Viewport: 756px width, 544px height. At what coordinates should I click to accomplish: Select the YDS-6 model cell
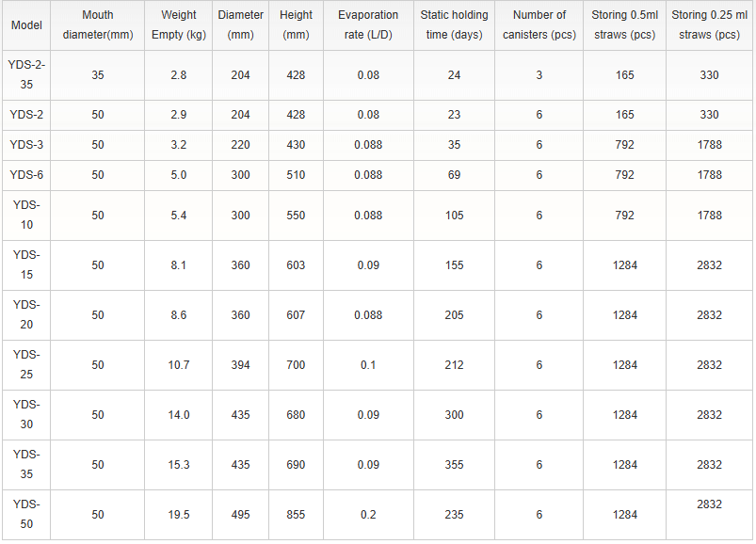point(26,175)
